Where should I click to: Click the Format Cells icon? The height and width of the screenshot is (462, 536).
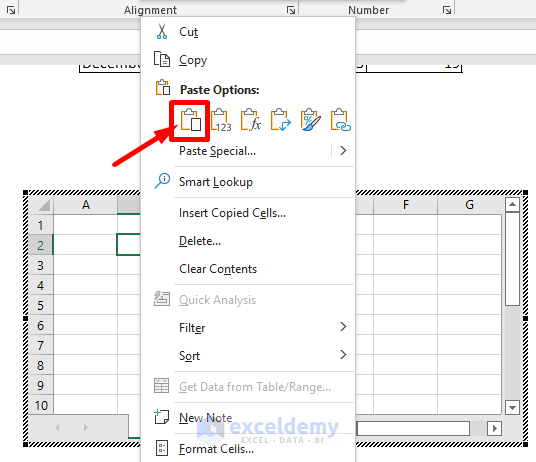click(162, 448)
